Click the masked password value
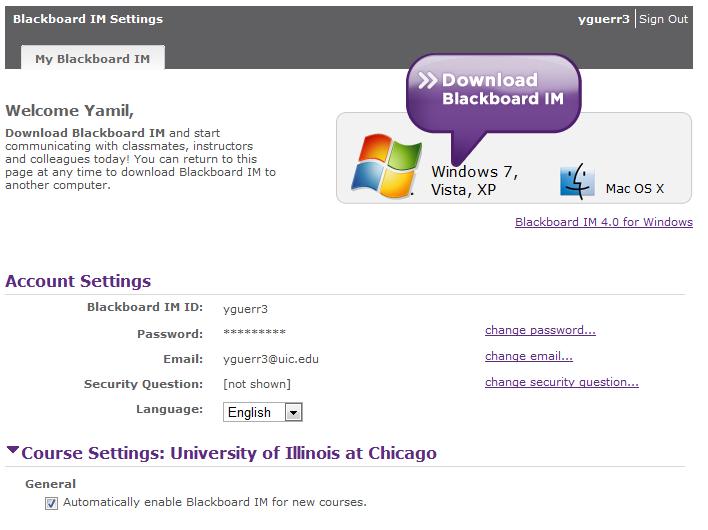 254,332
